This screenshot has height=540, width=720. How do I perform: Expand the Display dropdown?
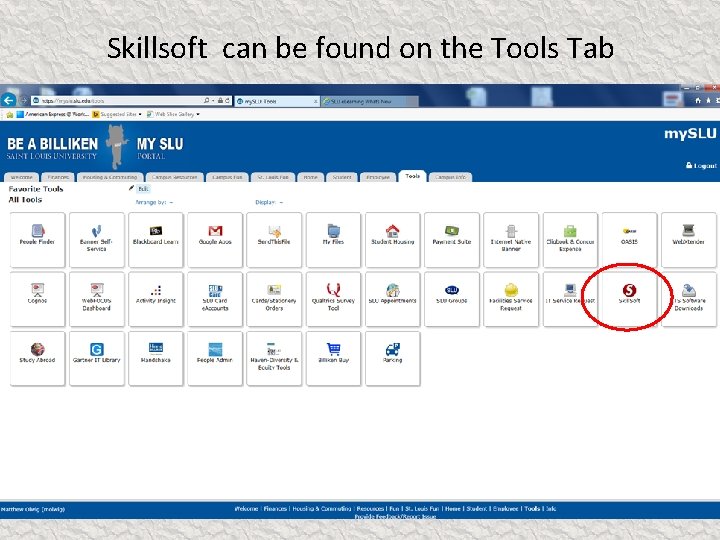click(269, 202)
